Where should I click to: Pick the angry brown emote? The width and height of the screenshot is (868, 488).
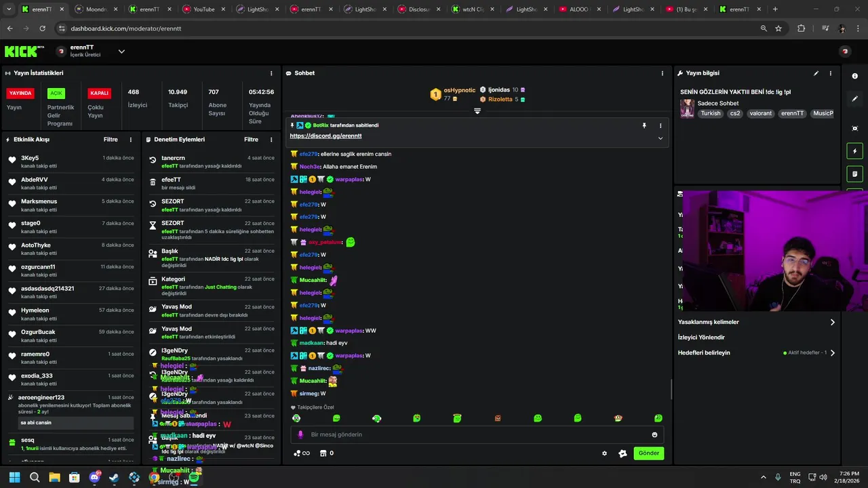[498, 418]
